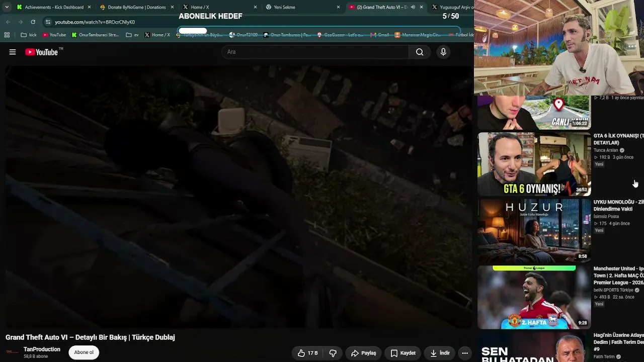
Task: Focus the YouTube 'Ara' search box
Action: point(315,52)
